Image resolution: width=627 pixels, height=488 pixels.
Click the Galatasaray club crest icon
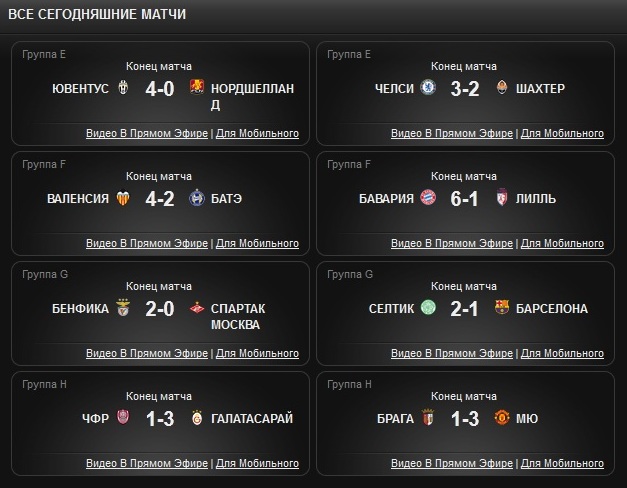point(196,418)
